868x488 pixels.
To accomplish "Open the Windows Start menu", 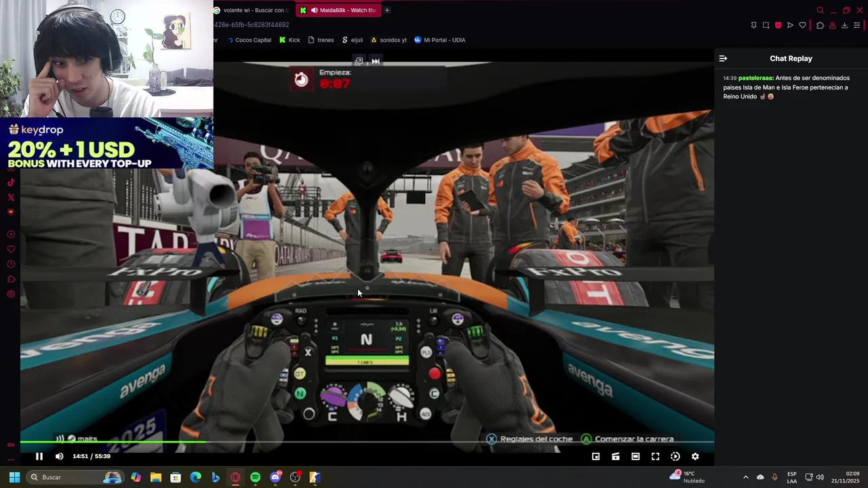I will pos(14,477).
